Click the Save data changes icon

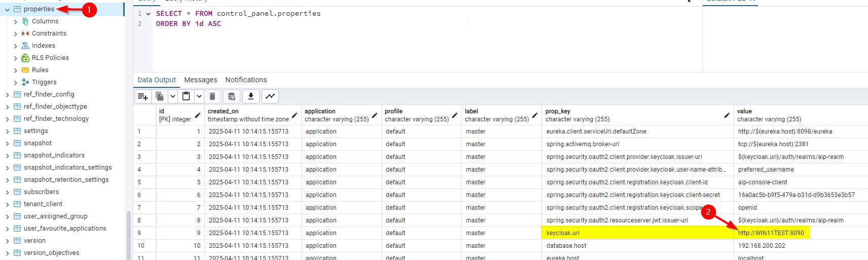click(x=231, y=96)
